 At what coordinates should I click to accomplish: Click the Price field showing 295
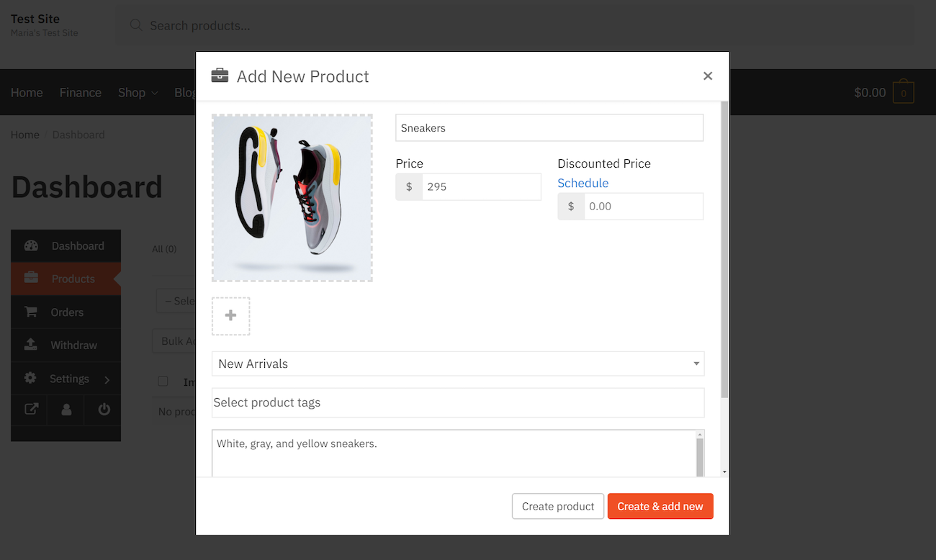coord(482,186)
